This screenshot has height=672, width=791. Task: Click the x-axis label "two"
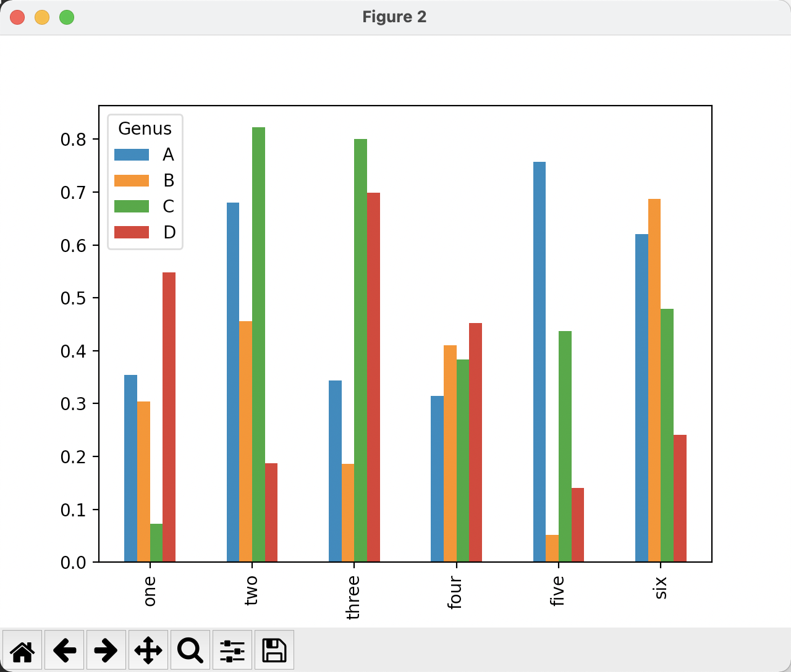[x=251, y=590]
